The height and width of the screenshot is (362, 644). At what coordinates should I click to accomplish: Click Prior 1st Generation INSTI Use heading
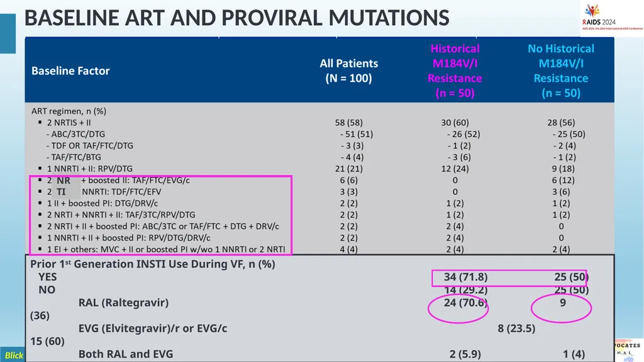153,264
